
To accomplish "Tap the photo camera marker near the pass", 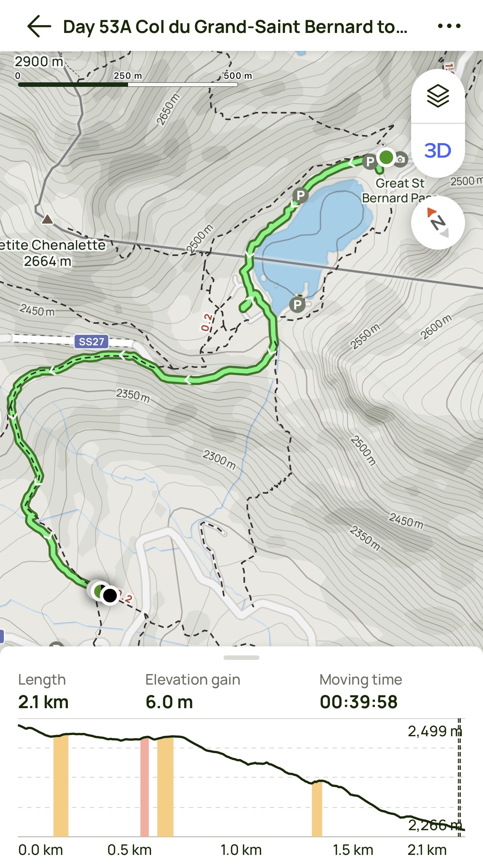I will pyautogui.click(x=401, y=159).
